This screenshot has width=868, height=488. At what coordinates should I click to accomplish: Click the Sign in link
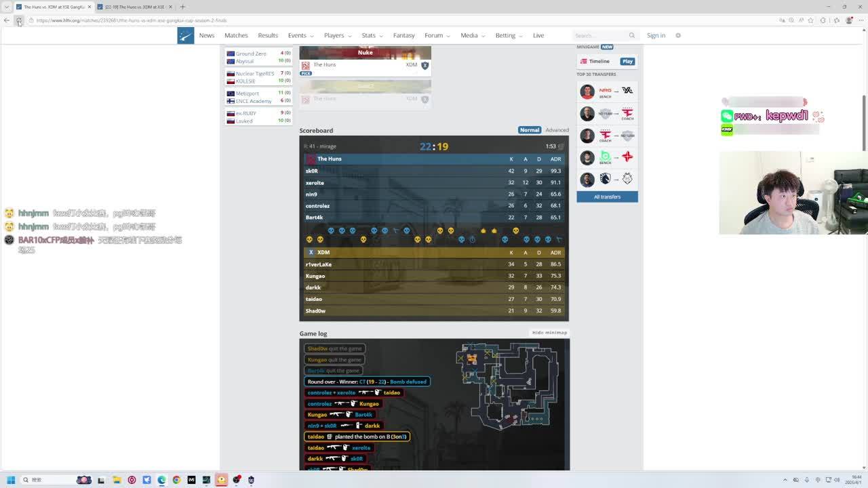[656, 35]
